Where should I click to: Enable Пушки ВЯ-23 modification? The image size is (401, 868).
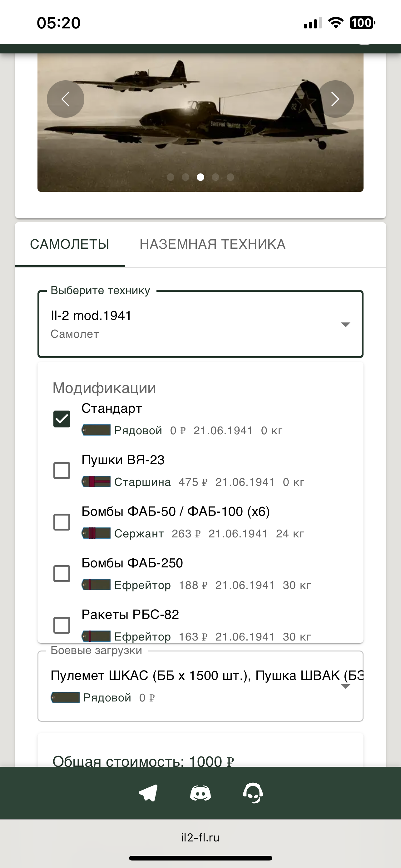[x=62, y=470]
